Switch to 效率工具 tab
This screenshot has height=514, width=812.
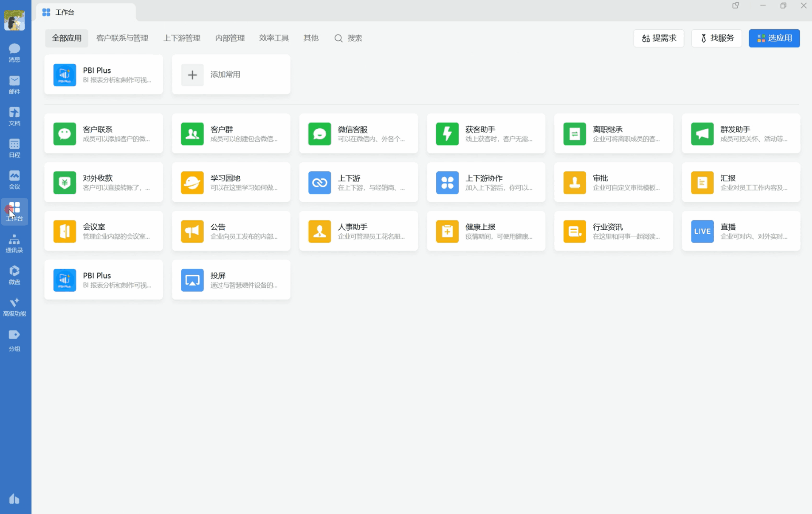pyautogui.click(x=274, y=38)
